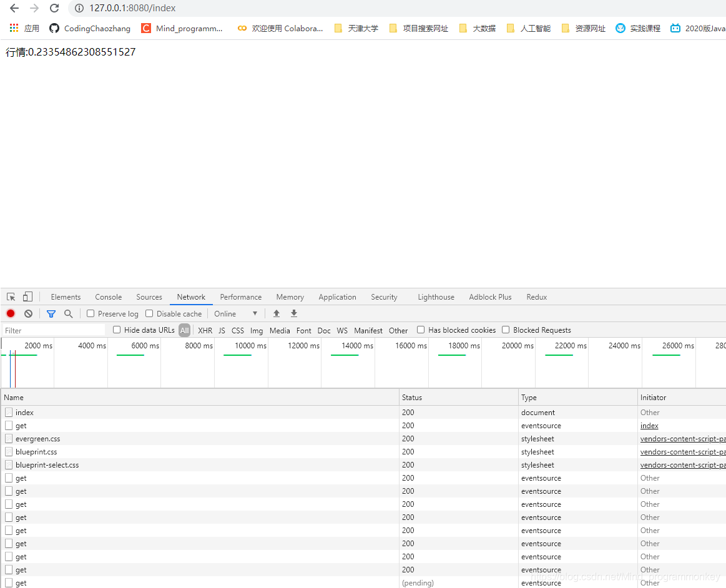This screenshot has height=588, width=726.
Task: Filter requests by XHR
Action: [x=205, y=330]
